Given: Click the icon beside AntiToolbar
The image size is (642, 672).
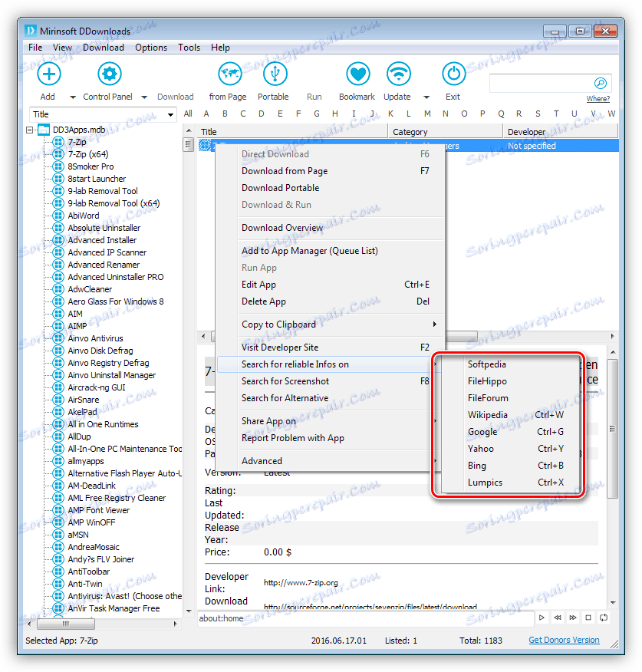Looking at the screenshot, I should point(58,572).
